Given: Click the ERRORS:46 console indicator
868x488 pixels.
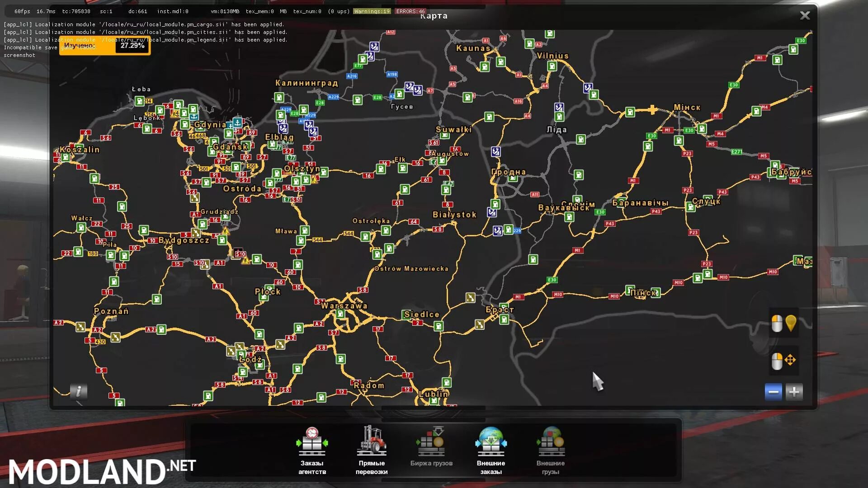Looking at the screenshot, I should [x=410, y=11].
